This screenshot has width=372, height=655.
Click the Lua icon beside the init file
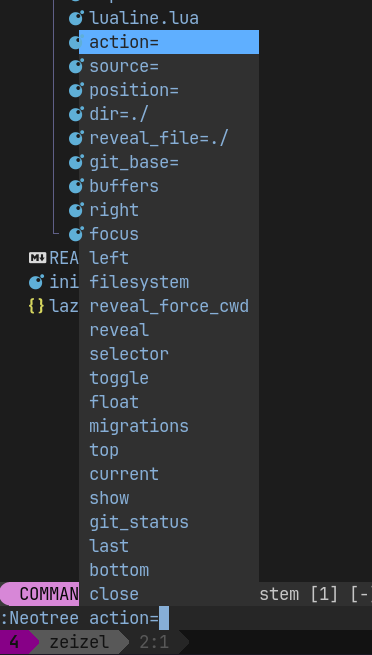36,282
